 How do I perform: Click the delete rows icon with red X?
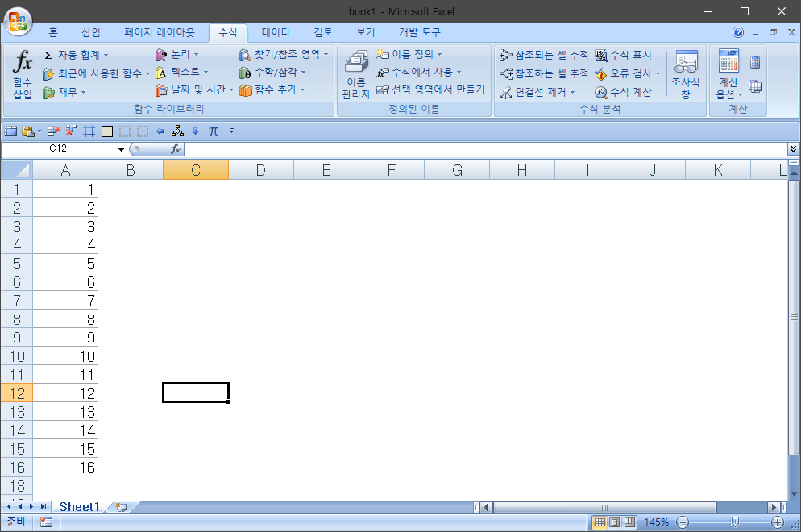54,131
